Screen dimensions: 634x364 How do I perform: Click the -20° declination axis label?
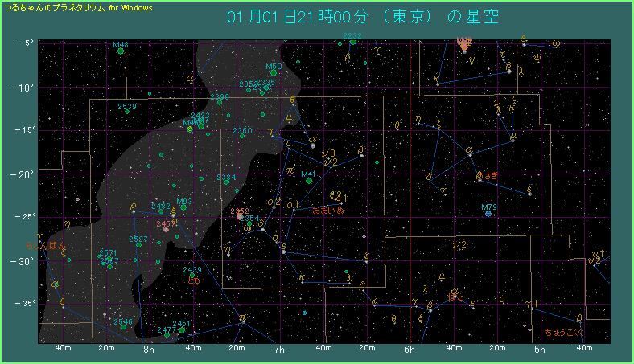21,174
